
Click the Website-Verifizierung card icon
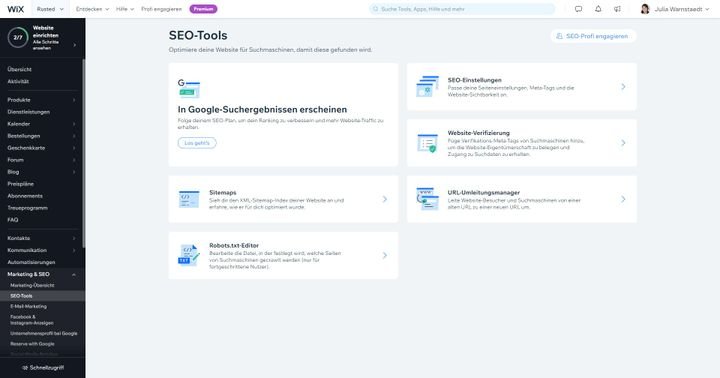pyautogui.click(x=428, y=143)
